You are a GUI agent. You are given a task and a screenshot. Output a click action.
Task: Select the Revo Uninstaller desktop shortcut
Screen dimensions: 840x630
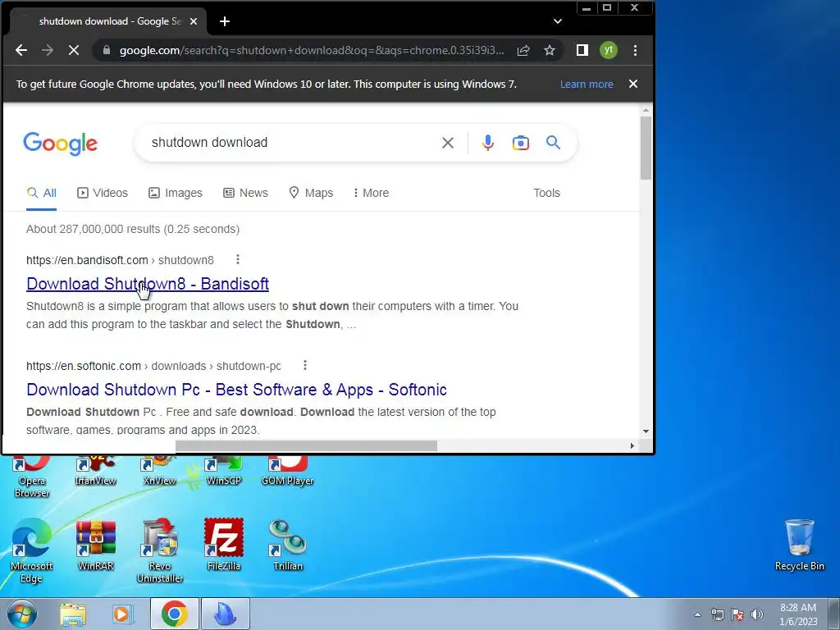(x=160, y=550)
